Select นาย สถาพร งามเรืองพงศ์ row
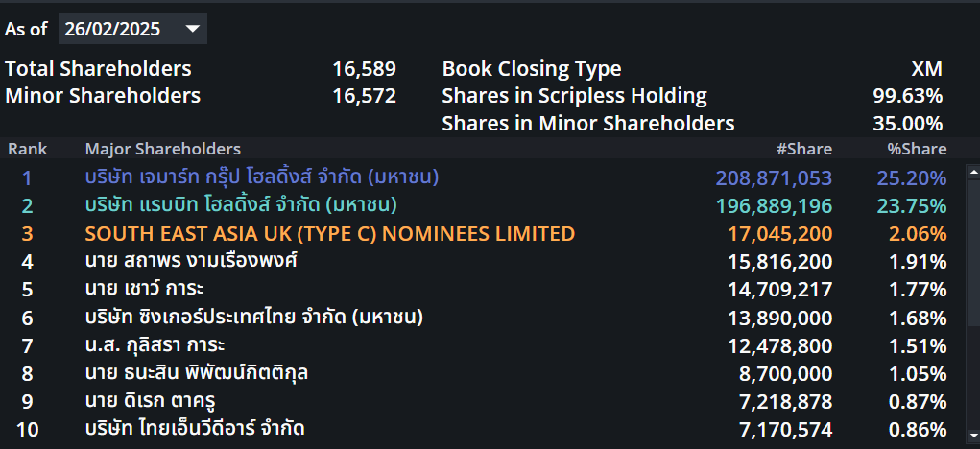The height and width of the screenshot is (449, 980). click(191, 261)
